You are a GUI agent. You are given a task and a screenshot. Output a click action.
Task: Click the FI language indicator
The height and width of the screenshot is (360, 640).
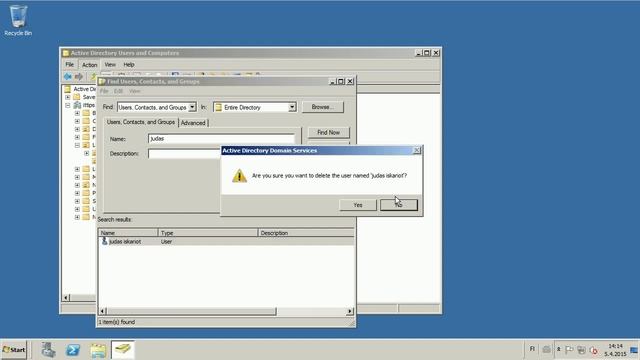point(532,349)
